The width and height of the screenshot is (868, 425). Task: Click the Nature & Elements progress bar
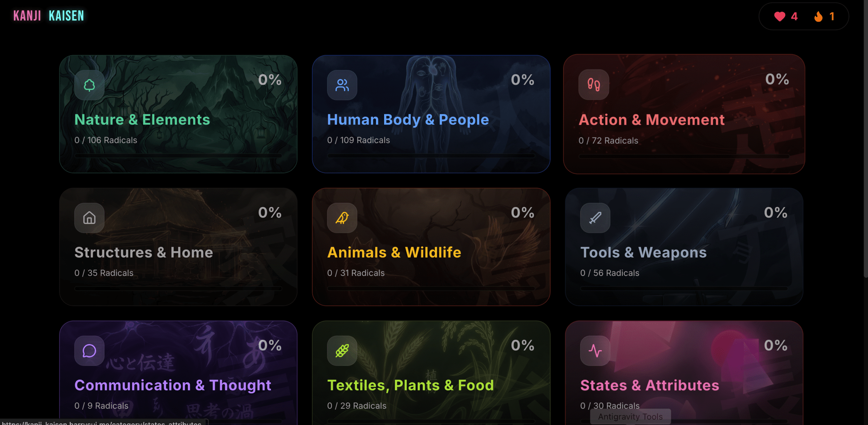tap(178, 156)
